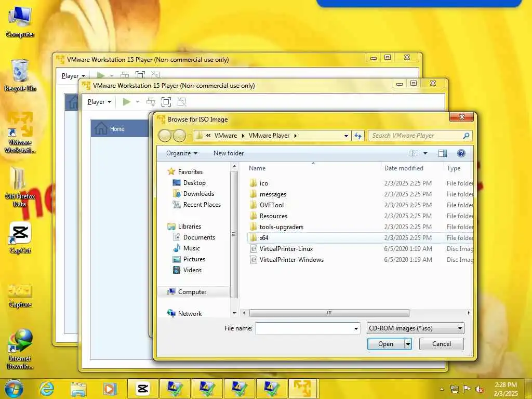Select VirtualPrinter-Windows disc image
Viewport: 532px width, 399px height.
(291, 260)
